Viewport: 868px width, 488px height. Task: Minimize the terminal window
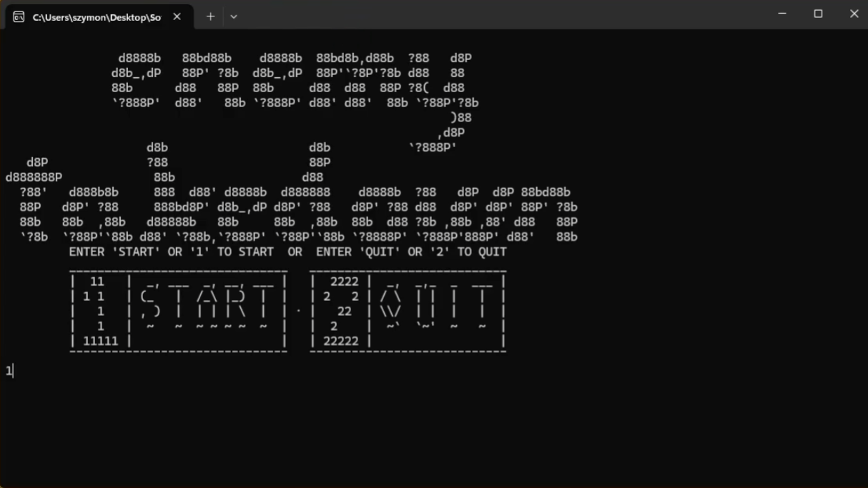[x=781, y=13]
